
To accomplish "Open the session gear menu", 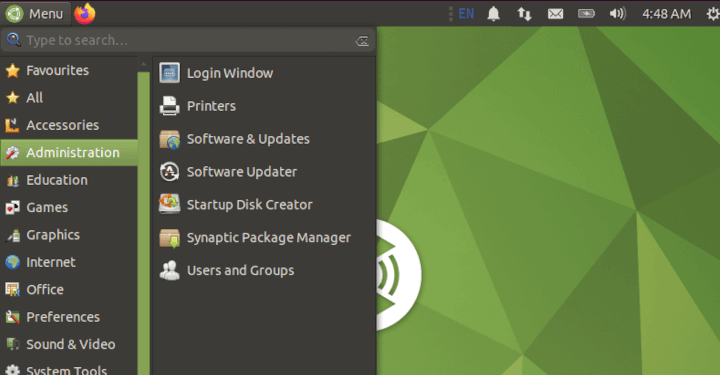I will click(x=713, y=14).
